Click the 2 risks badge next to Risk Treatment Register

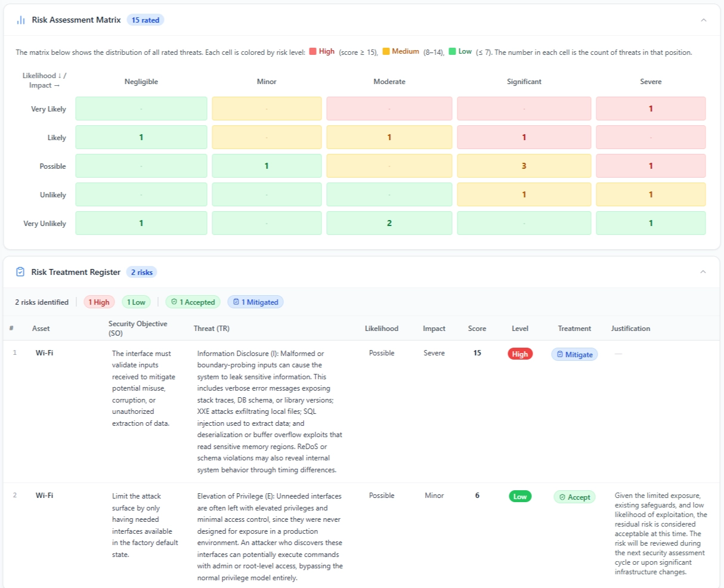pos(141,272)
